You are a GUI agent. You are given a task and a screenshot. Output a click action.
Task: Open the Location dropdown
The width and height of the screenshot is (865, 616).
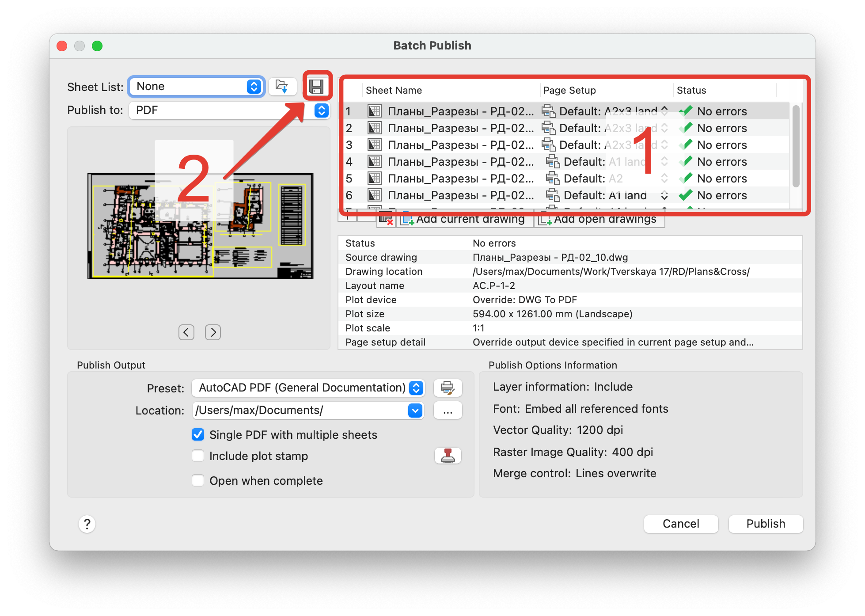point(414,411)
